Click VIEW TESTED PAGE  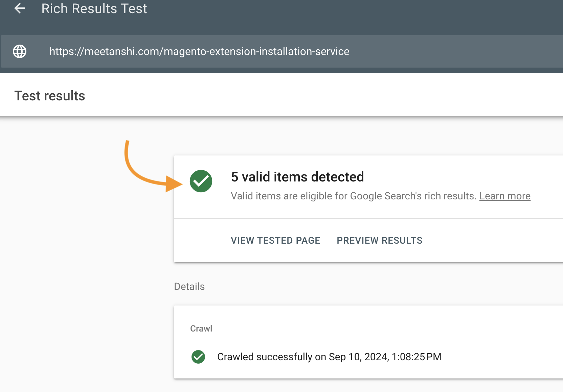(x=275, y=240)
